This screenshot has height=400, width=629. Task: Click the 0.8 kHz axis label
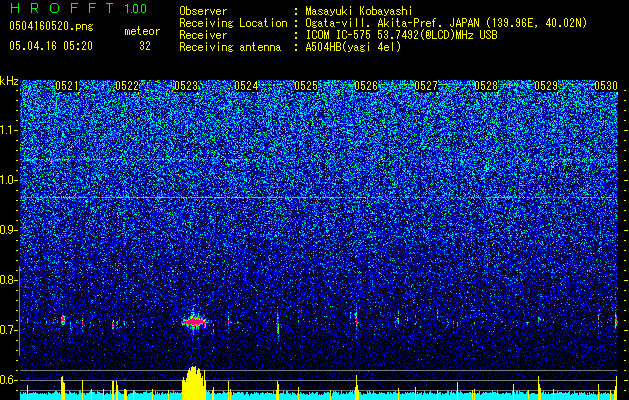click(8, 280)
